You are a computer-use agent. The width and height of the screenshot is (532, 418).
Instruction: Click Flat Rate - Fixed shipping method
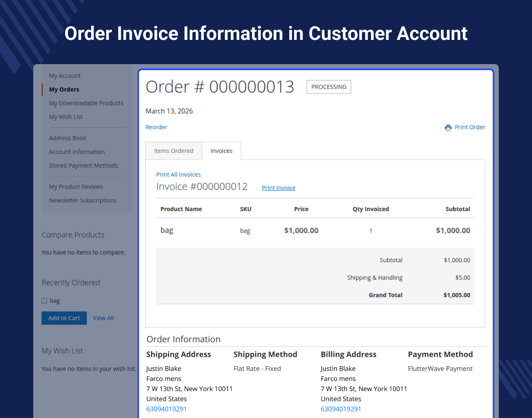tap(257, 369)
